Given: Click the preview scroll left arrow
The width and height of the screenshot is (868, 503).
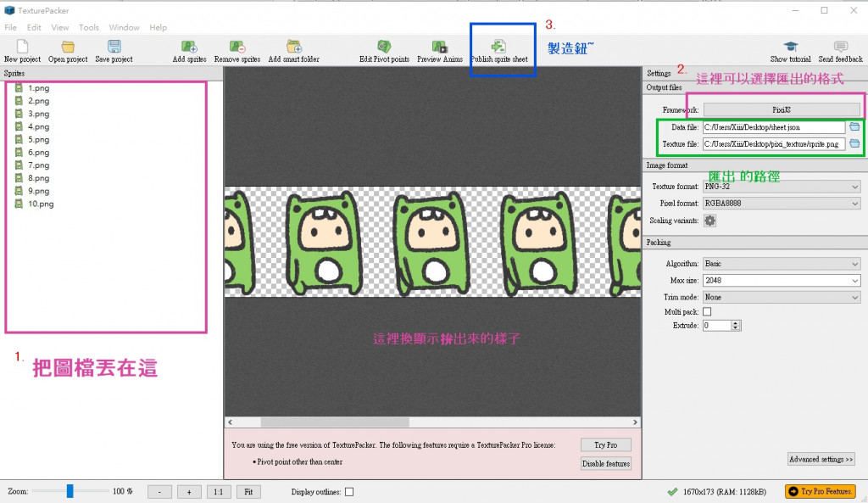Looking at the screenshot, I should 231,422.
